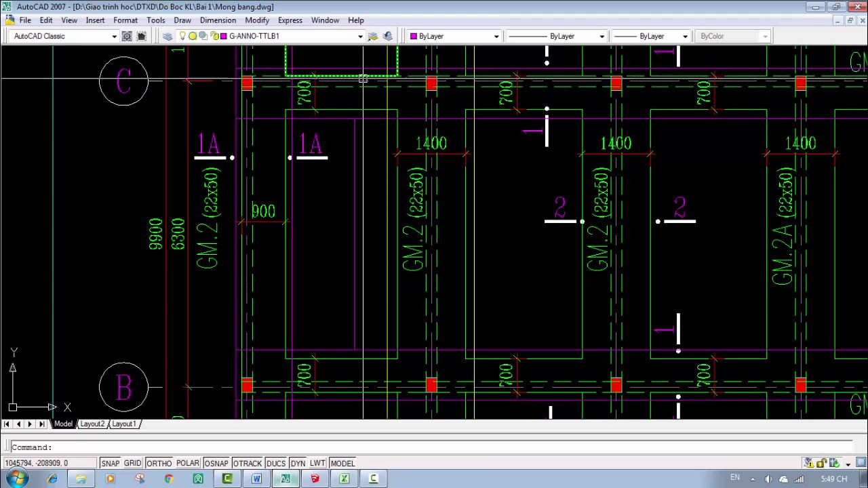Open the Help menu
Screen dimensions: 868x488
pyautogui.click(x=356, y=20)
